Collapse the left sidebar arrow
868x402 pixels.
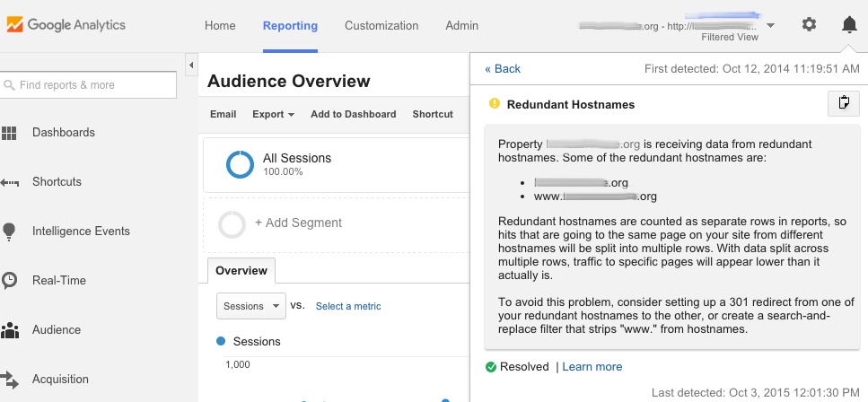(x=191, y=66)
